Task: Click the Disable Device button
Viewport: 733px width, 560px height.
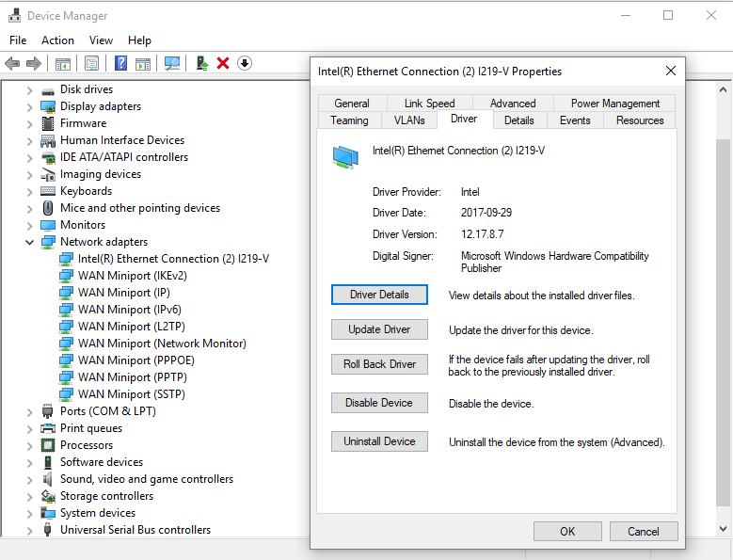Action: pos(379,403)
